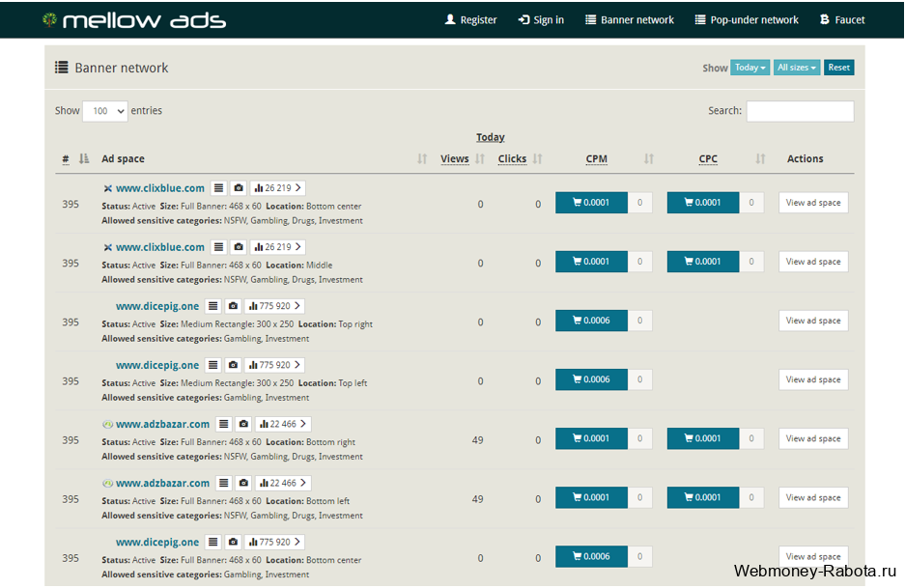Open the Faucet menu item
Viewport: 905px width, 588px height.
pos(842,19)
